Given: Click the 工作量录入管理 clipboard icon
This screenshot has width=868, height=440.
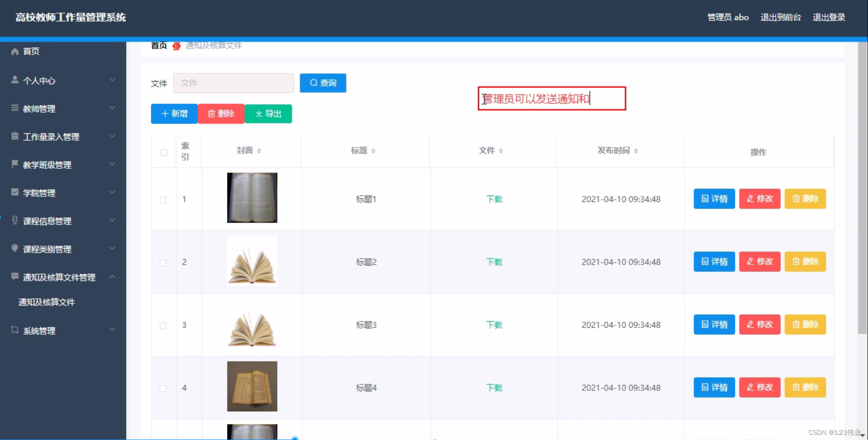Looking at the screenshot, I should 14,136.
